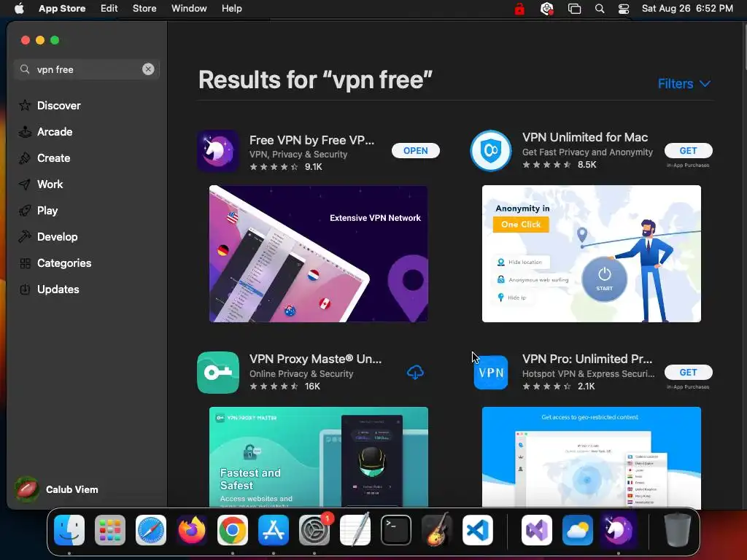Open the VPN Proxy Maste® Un... title
Viewport: 747px width, 560px height.
pyautogui.click(x=315, y=359)
